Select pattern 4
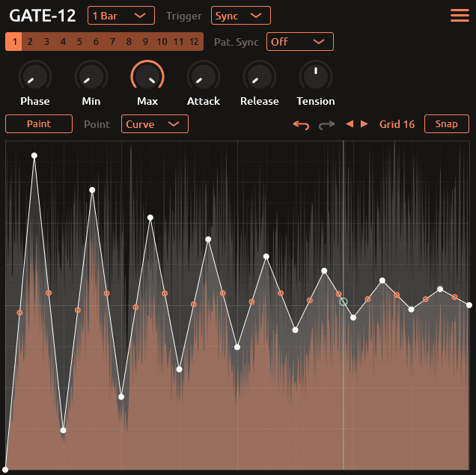 click(63, 42)
